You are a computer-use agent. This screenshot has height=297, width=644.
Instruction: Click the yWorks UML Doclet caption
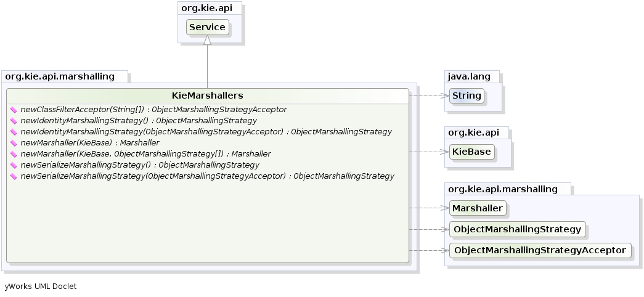[41, 287]
